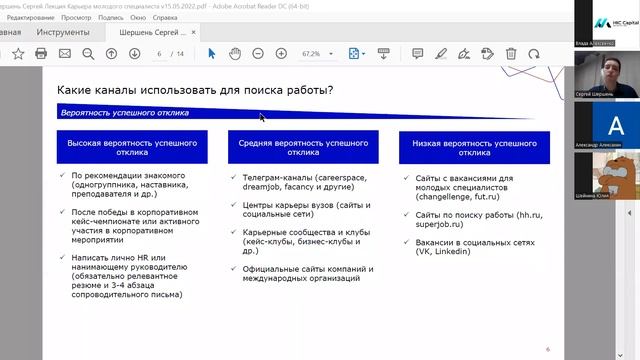The width and height of the screenshot is (640, 360).
Task: Click the total page count 14
Action: 180,53
